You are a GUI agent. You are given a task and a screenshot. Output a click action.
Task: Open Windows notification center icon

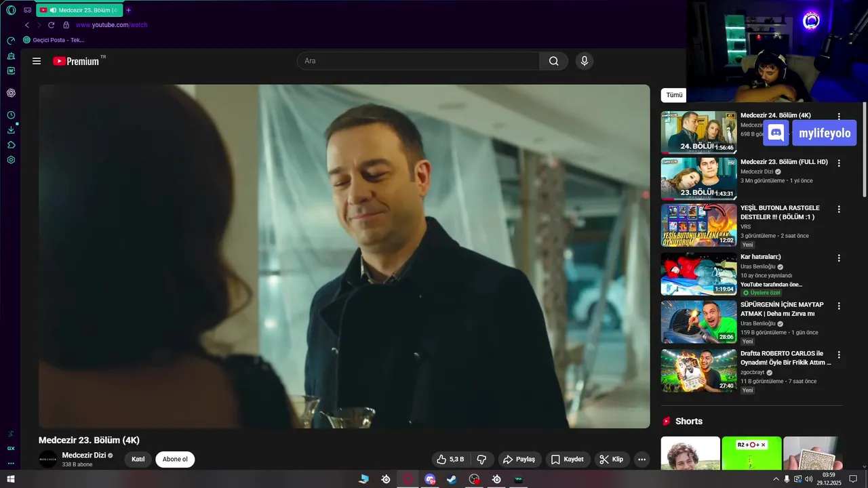click(x=853, y=479)
